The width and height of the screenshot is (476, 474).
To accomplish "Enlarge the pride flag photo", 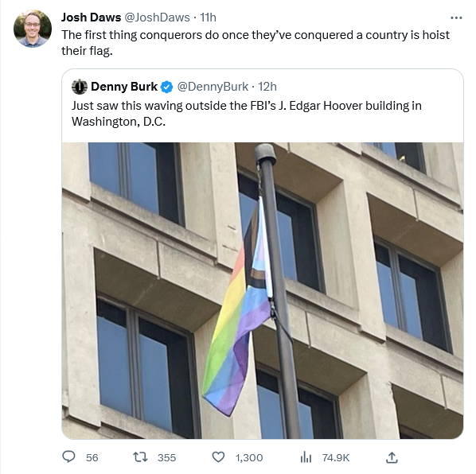I will [263, 290].
